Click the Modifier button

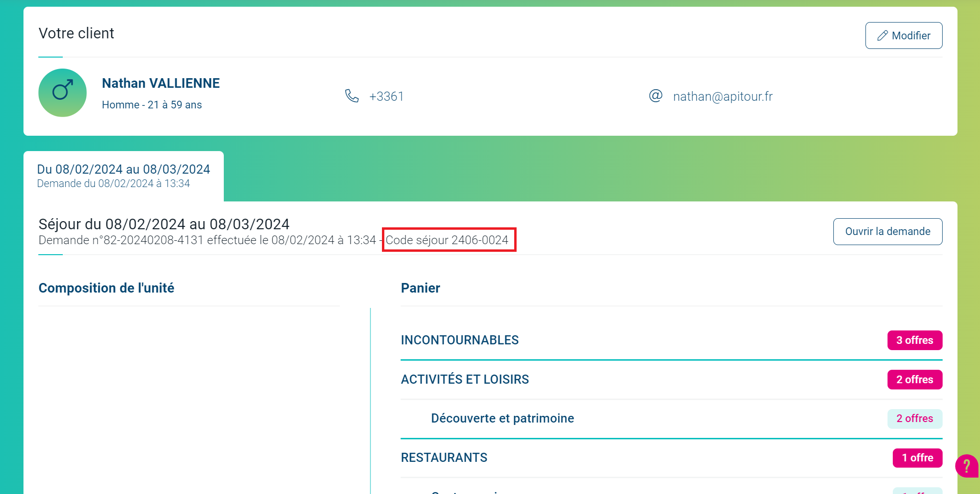(x=903, y=35)
